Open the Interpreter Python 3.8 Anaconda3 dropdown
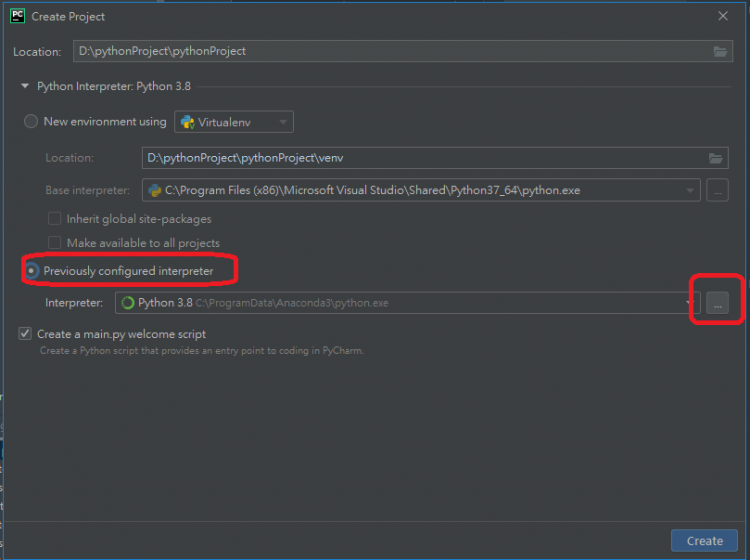 pyautogui.click(x=689, y=303)
